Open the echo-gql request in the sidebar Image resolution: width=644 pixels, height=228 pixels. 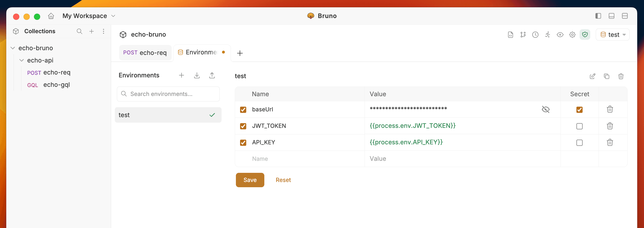click(56, 85)
